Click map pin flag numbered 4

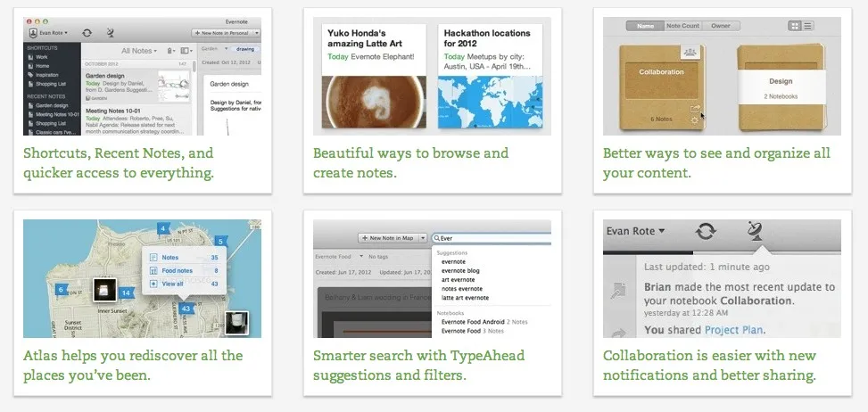tap(162, 228)
